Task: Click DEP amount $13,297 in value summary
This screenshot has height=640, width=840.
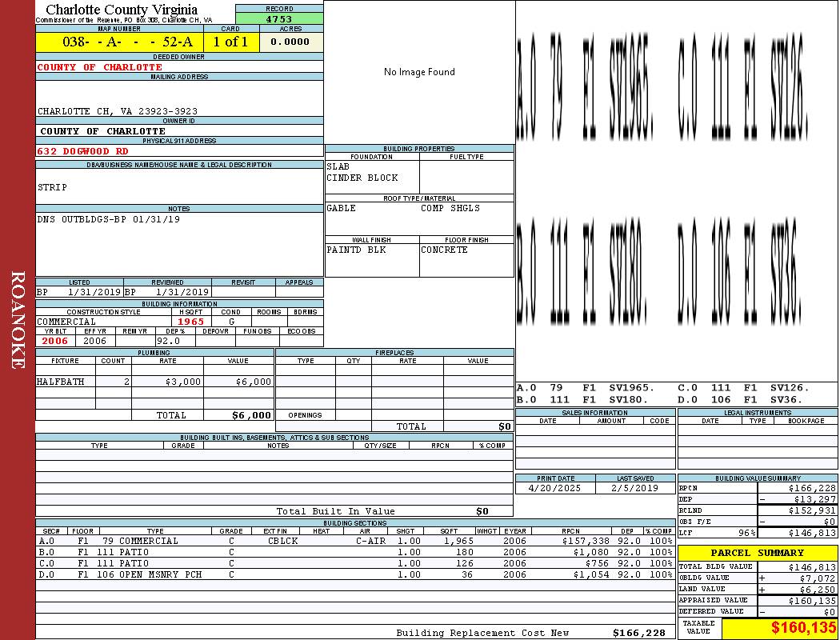Action: point(814,499)
